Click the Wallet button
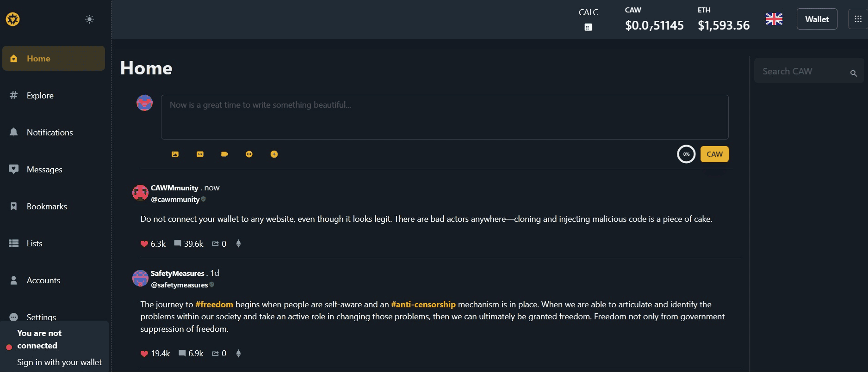 click(x=817, y=19)
